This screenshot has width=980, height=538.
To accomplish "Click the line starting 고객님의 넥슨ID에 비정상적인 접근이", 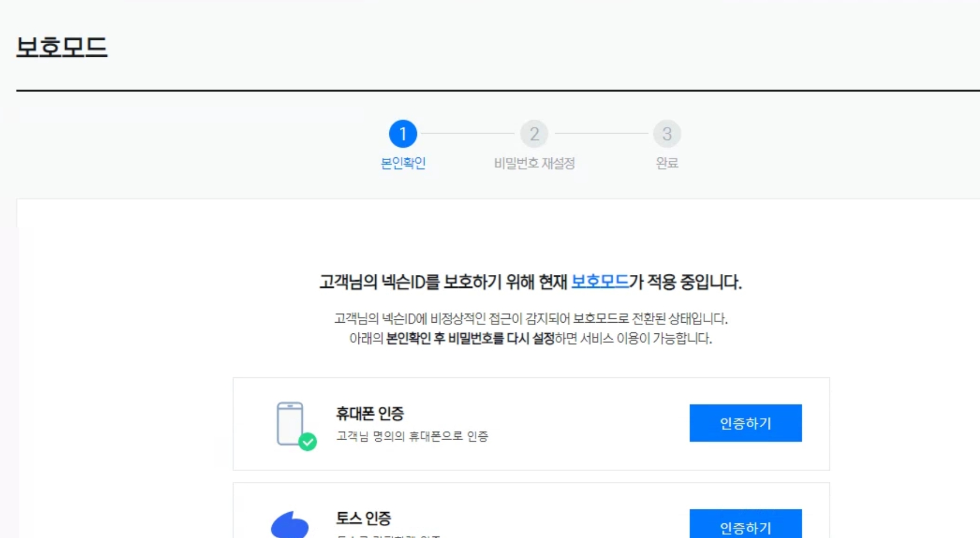I will coord(531,319).
